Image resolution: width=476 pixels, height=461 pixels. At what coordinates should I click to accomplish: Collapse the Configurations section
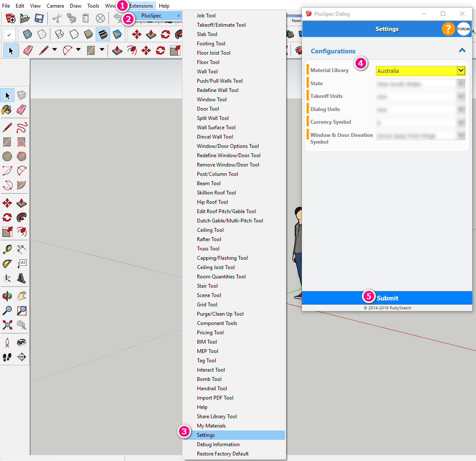462,50
